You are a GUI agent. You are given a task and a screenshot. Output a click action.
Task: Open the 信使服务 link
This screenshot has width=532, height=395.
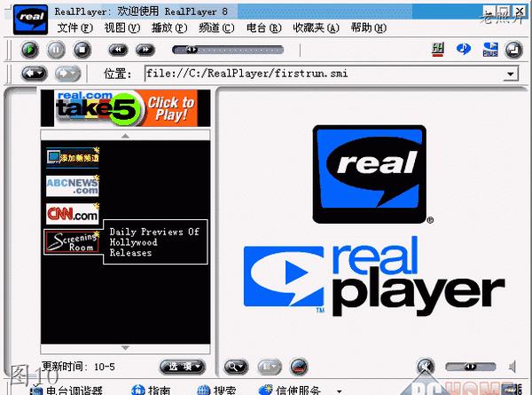[x=289, y=390]
